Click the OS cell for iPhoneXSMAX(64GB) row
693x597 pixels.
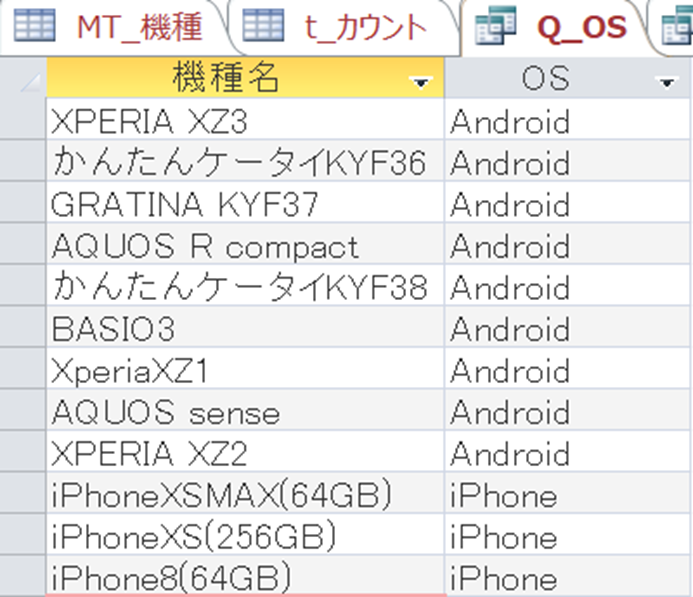(x=568, y=495)
